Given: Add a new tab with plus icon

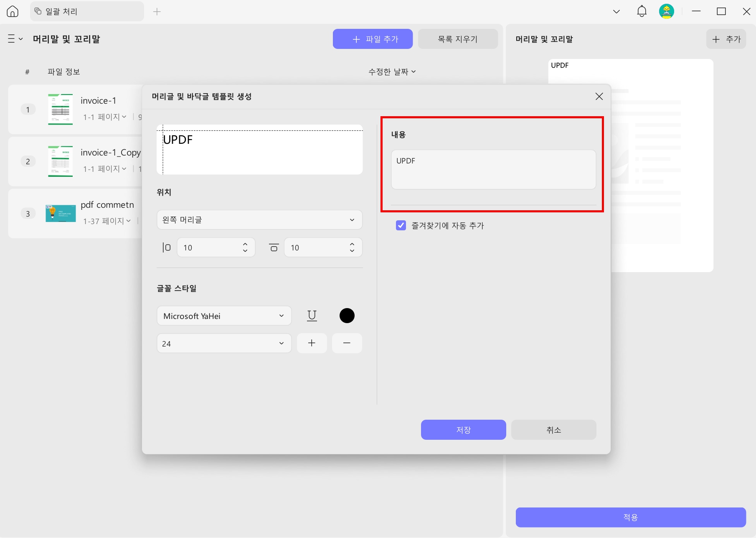Looking at the screenshot, I should pos(157,12).
